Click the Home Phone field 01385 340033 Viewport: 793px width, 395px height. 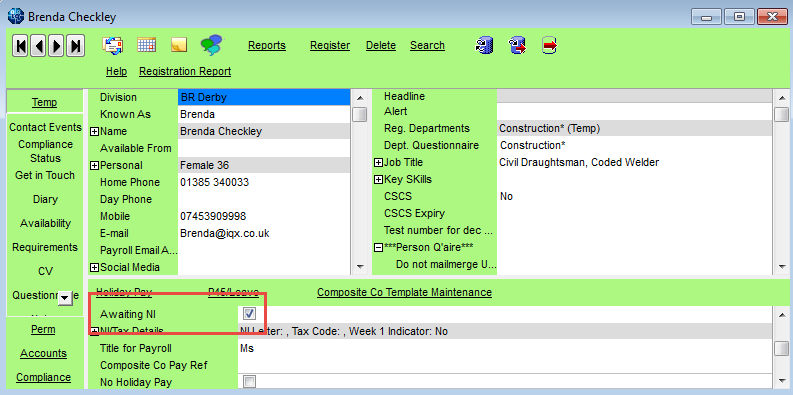tap(264, 182)
